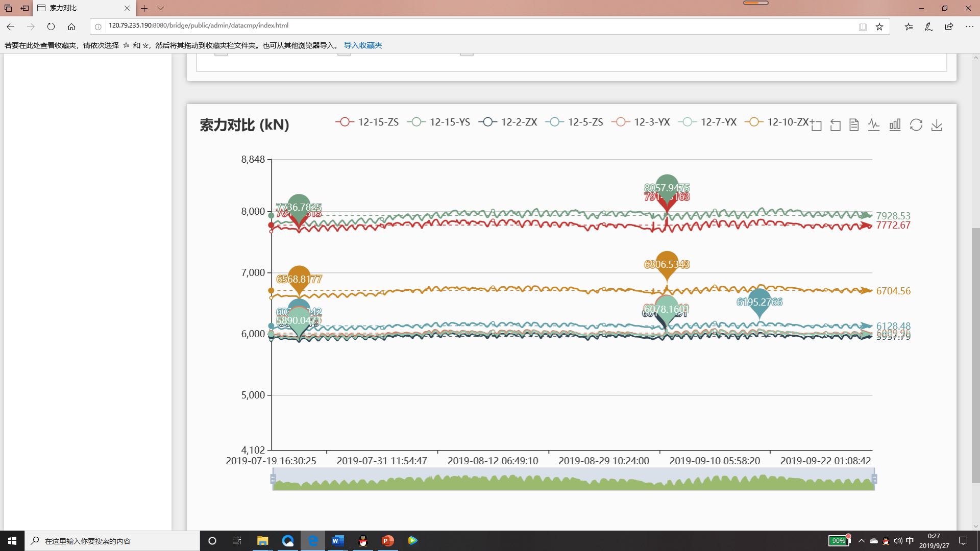Viewport: 980px width, 551px height.
Task: Restore the chart with refresh icon
Action: (916, 125)
